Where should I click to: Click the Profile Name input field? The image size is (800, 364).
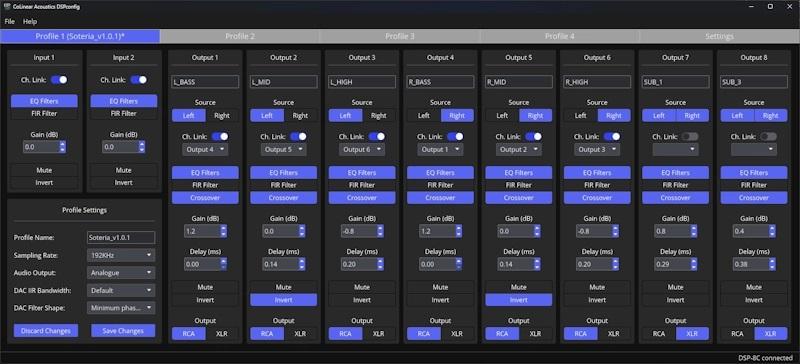point(121,237)
